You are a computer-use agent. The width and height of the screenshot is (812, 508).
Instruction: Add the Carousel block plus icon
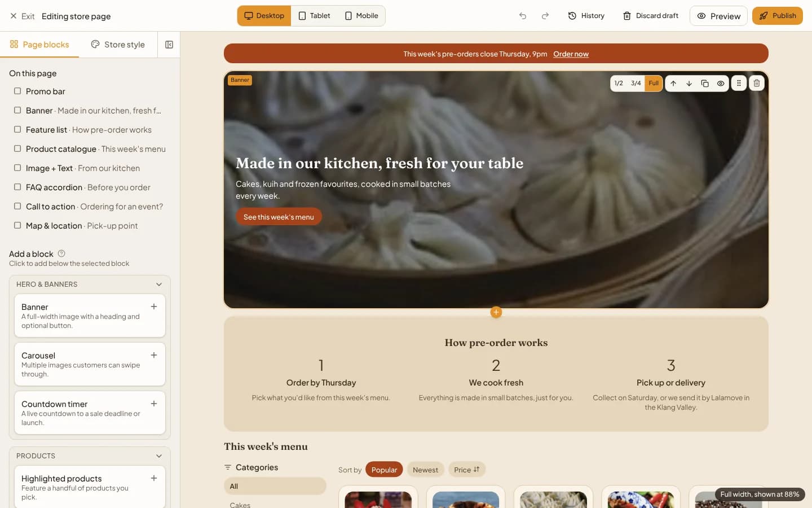click(154, 355)
